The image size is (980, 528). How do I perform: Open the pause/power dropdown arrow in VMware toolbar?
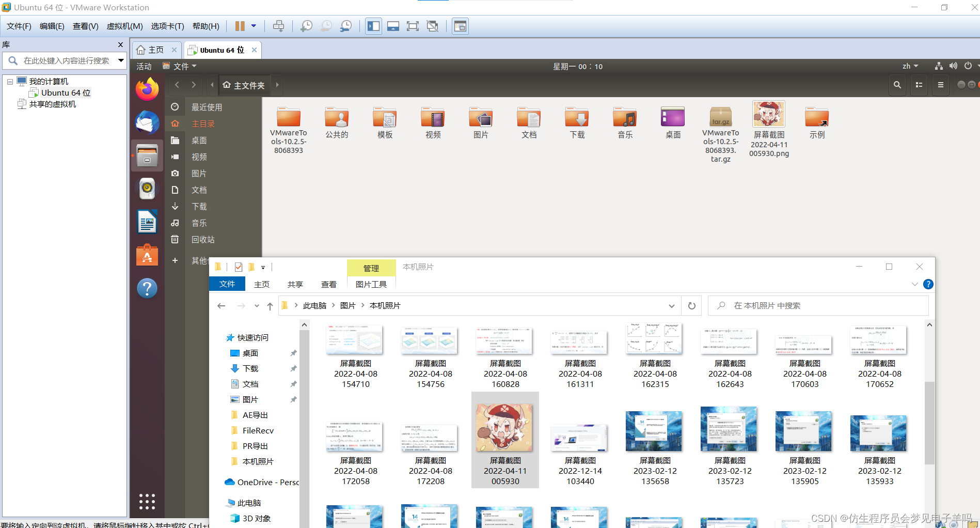254,26
